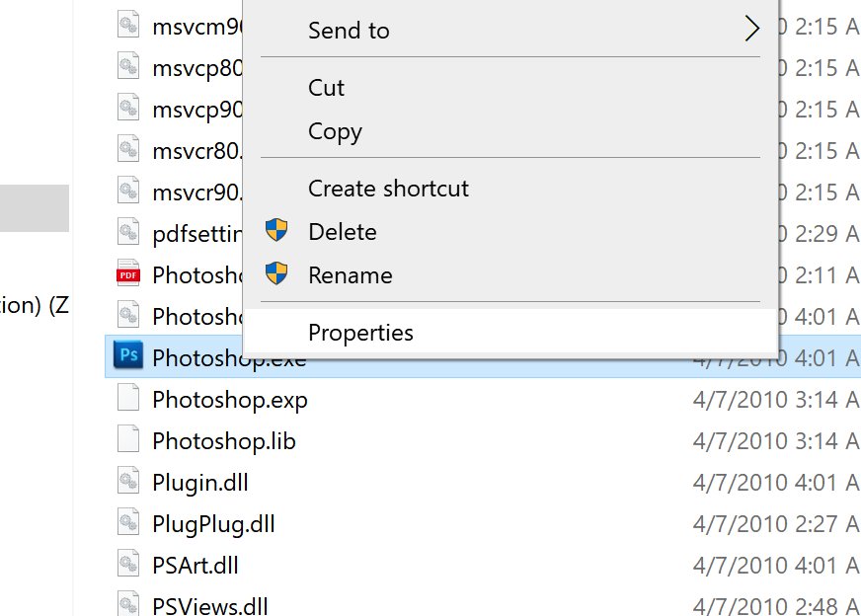Click the Plugin.dll gear file icon
This screenshot has width=861, height=616.
[x=128, y=482]
